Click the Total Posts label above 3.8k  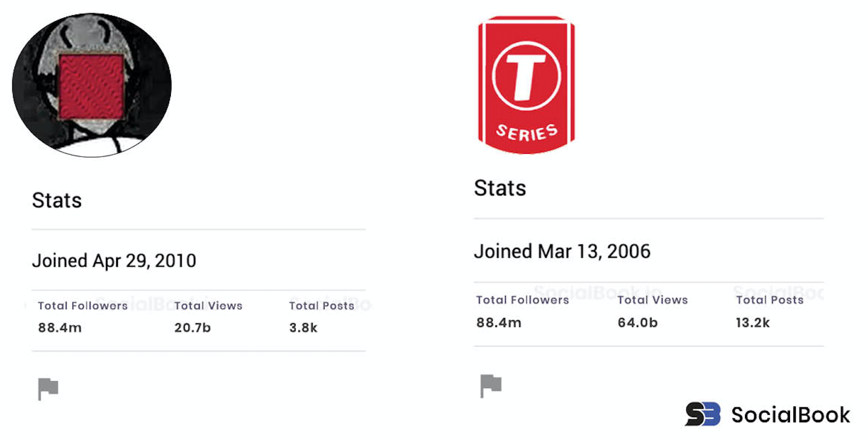321,306
